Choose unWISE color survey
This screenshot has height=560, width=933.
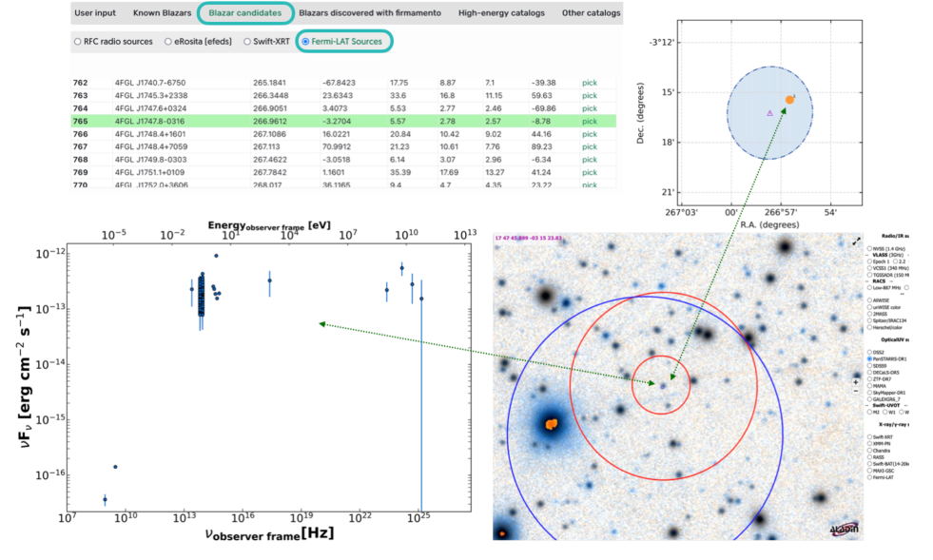(869, 308)
